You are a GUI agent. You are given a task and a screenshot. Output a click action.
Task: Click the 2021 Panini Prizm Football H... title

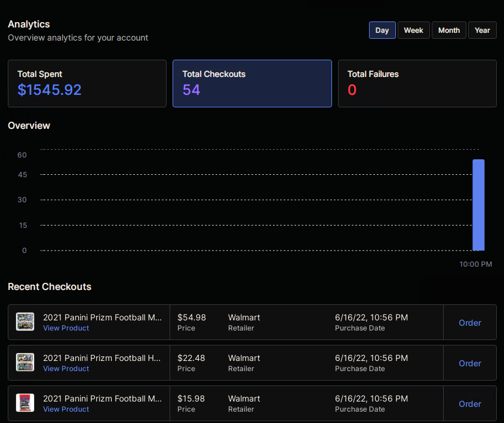(102, 358)
